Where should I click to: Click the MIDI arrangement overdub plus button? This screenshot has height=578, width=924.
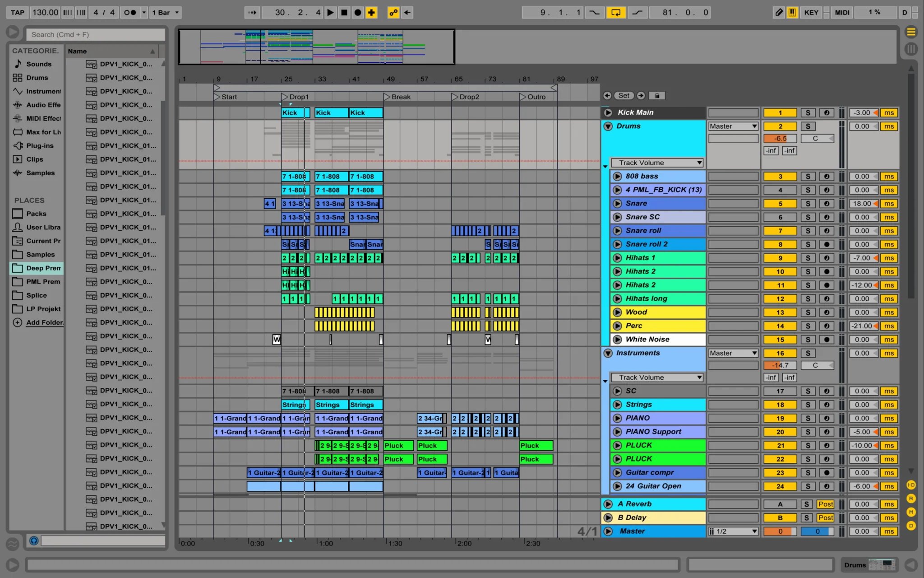[x=371, y=13]
